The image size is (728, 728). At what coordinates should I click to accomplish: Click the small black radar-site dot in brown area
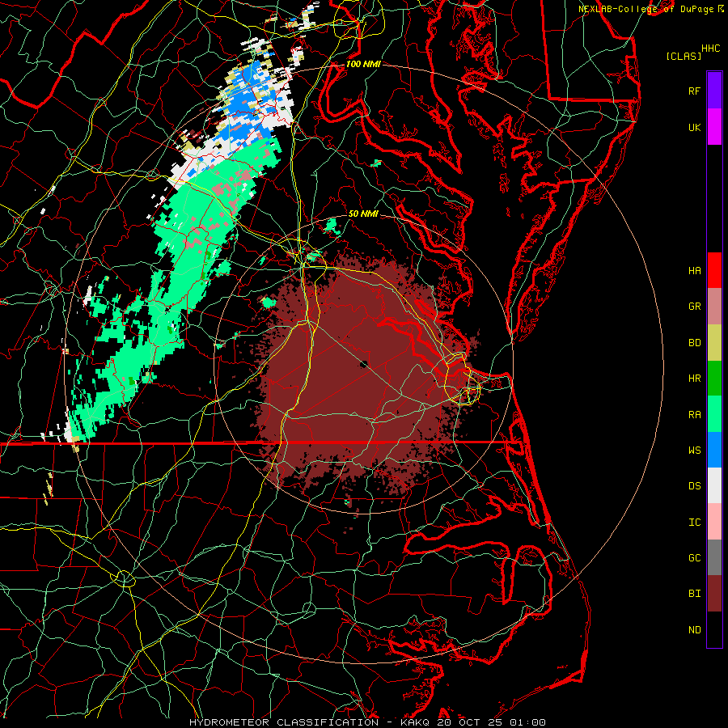pos(363,363)
